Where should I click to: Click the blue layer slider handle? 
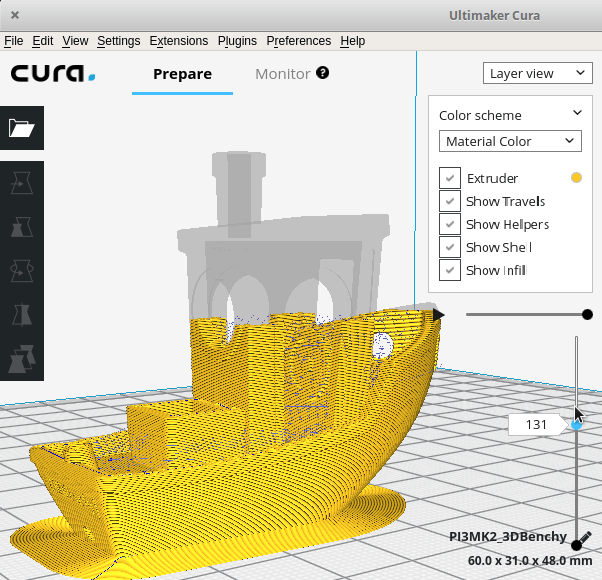[577, 425]
